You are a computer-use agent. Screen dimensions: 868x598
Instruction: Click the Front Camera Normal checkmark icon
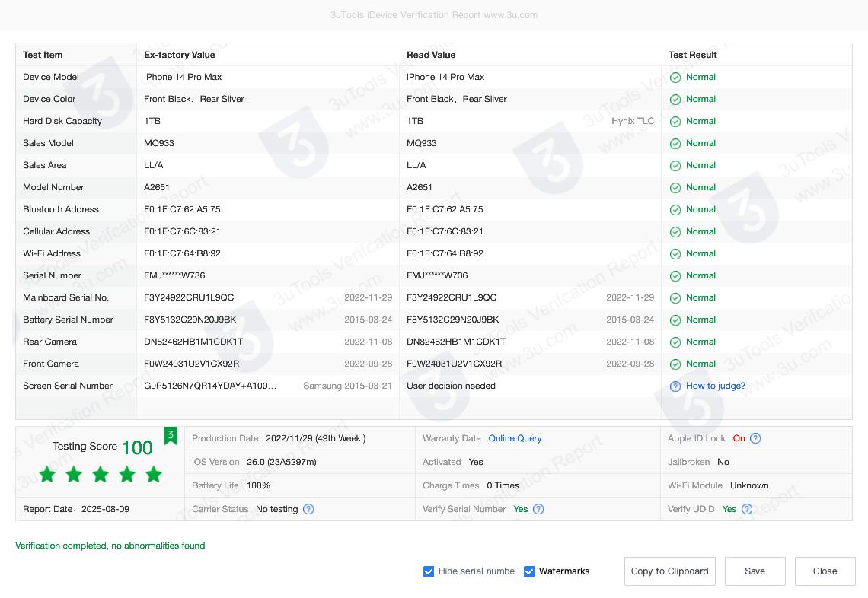675,364
